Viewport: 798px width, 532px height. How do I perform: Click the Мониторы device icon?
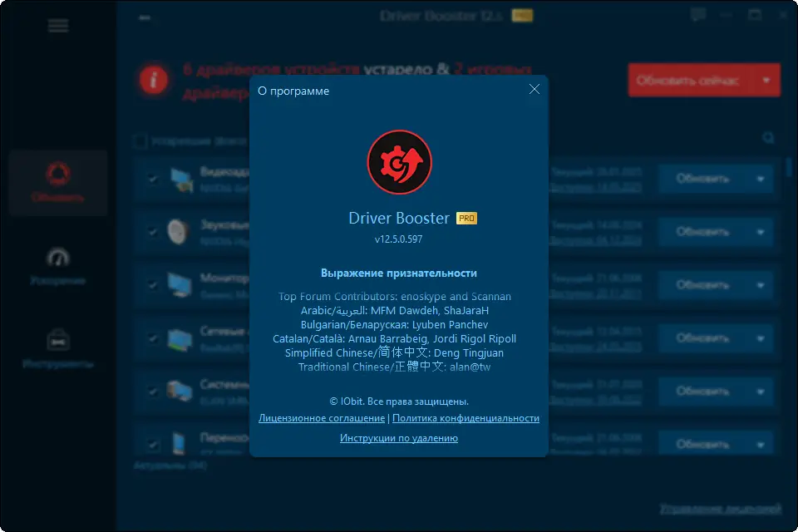180,285
